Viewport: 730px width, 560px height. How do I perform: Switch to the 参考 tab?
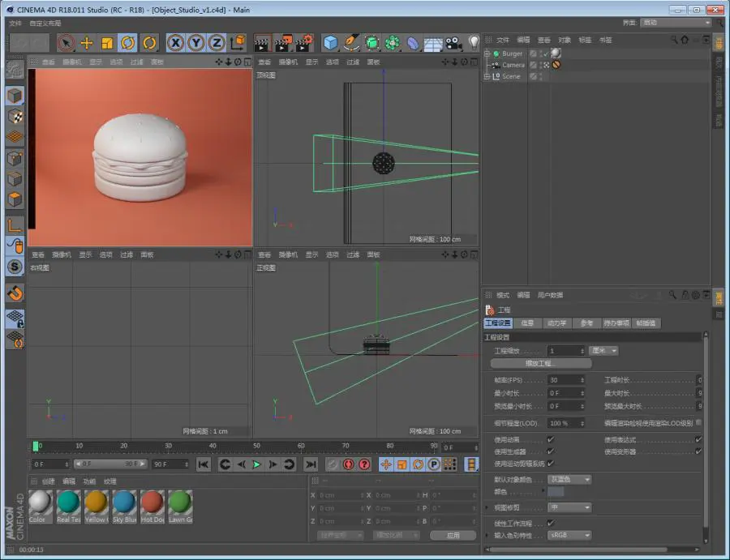tap(586, 323)
